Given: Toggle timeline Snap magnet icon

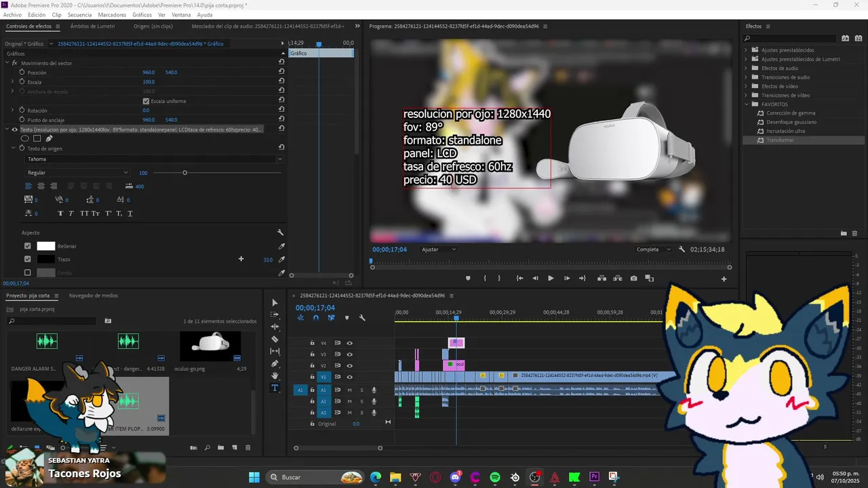Looking at the screenshot, I should [x=315, y=318].
